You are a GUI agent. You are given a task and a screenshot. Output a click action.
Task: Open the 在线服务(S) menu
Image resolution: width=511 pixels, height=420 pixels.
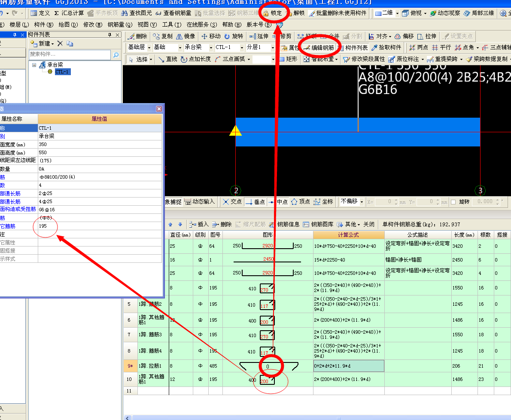202,25
